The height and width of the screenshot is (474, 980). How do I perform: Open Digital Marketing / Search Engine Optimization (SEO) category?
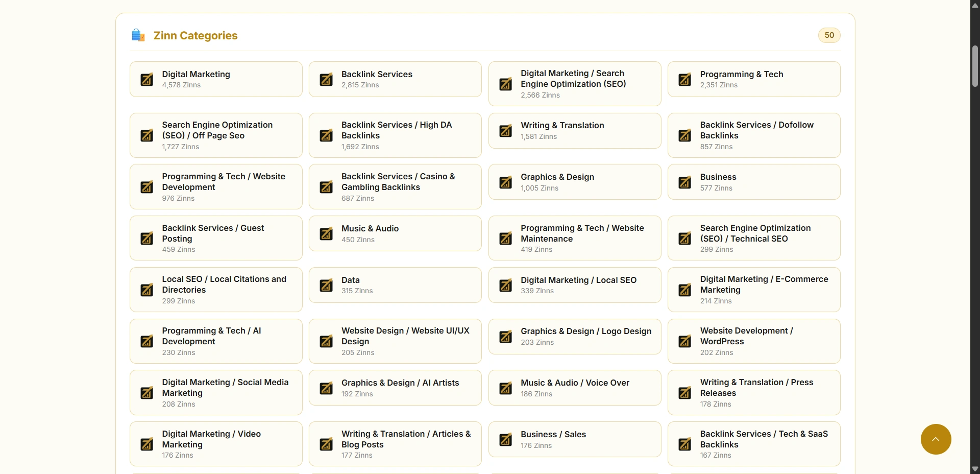[575, 84]
